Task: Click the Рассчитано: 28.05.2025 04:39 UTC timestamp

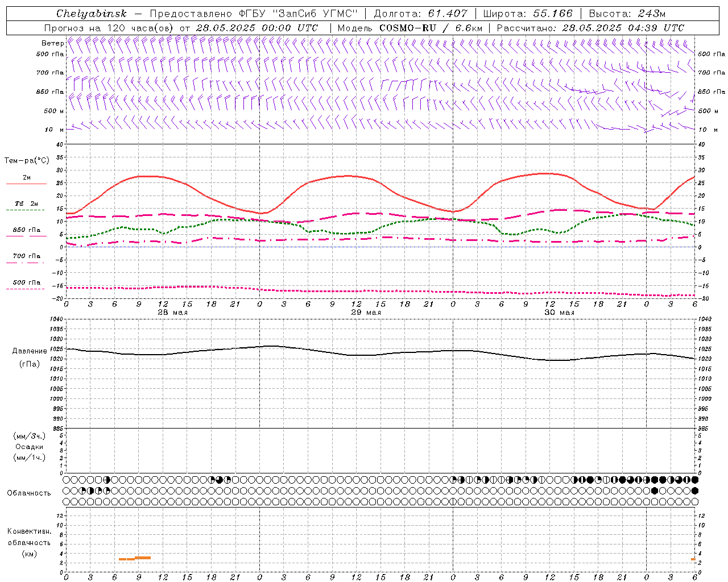Action: pyautogui.click(x=590, y=28)
